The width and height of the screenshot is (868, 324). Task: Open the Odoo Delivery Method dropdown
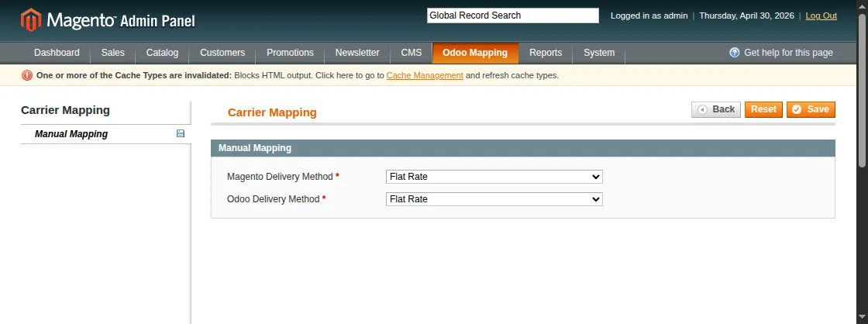pyautogui.click(x=494, y=199)
